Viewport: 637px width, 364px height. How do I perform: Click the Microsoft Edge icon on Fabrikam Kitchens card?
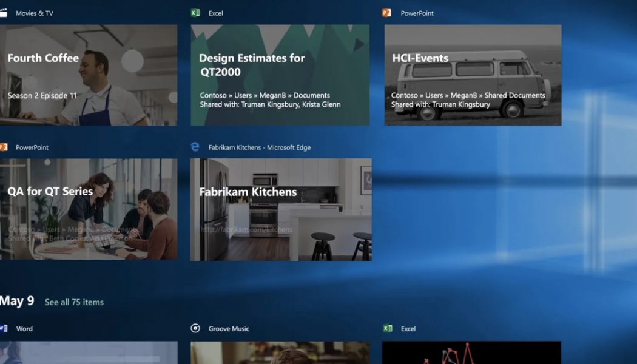click(x=195, y=147)
